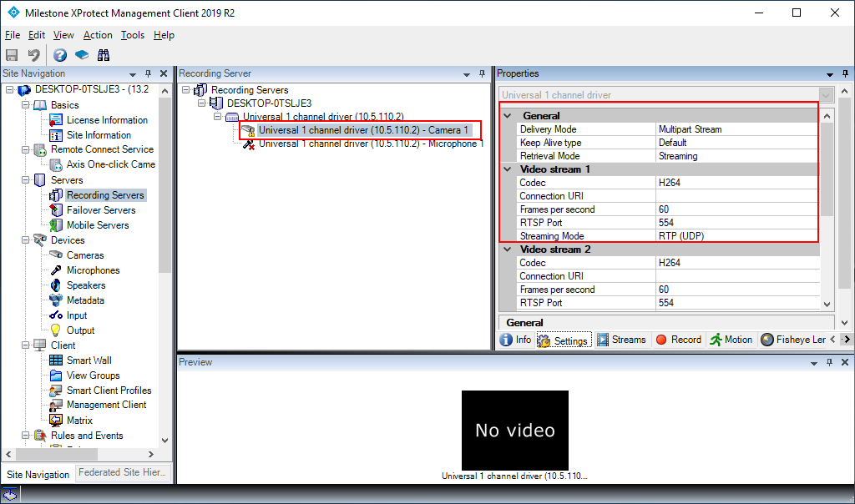This screenshot has height=504, width=855.
Task: Select Microphones under Devices
Action: tap(94, 270)
